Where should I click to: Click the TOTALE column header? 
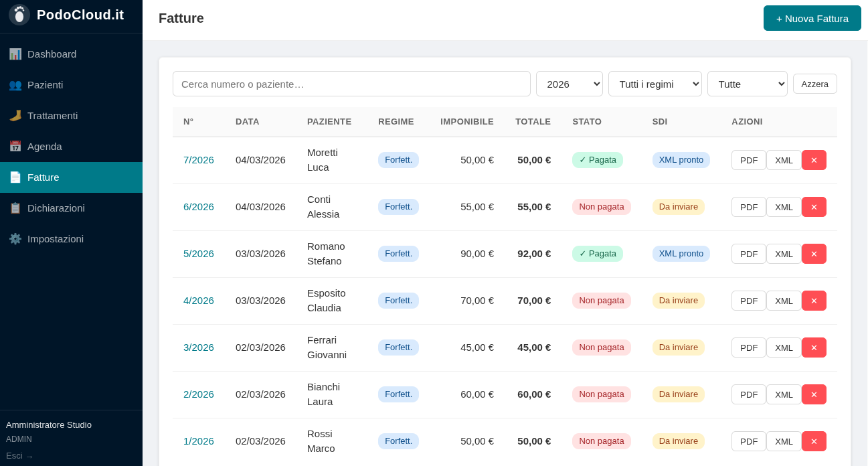533,122
